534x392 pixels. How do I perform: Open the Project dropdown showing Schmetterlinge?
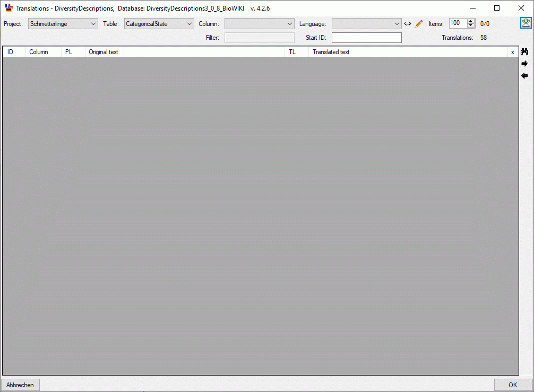[63, 24]
